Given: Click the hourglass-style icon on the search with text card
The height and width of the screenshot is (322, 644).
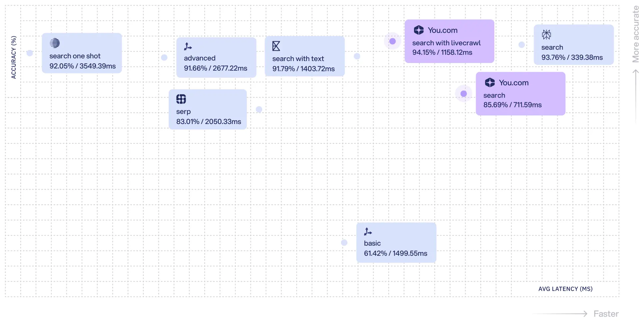Looking at the screenshot, I should pyautogui.click(x=276, y=46).
